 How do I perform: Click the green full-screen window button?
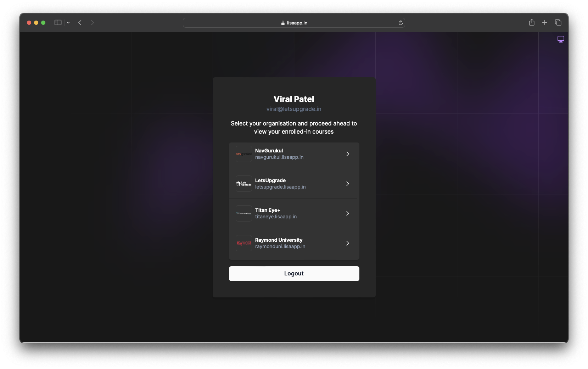point(43,23)
